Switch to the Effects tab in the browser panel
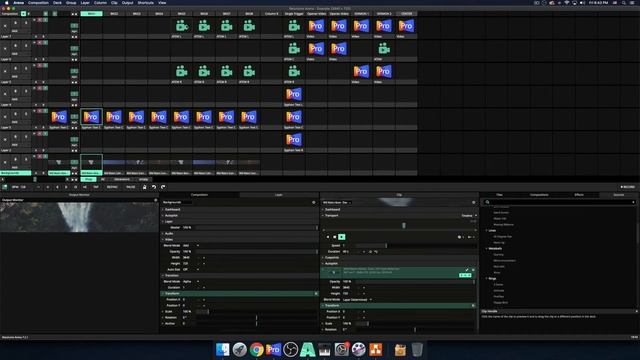The image size is (640, 360). point(579,195)
